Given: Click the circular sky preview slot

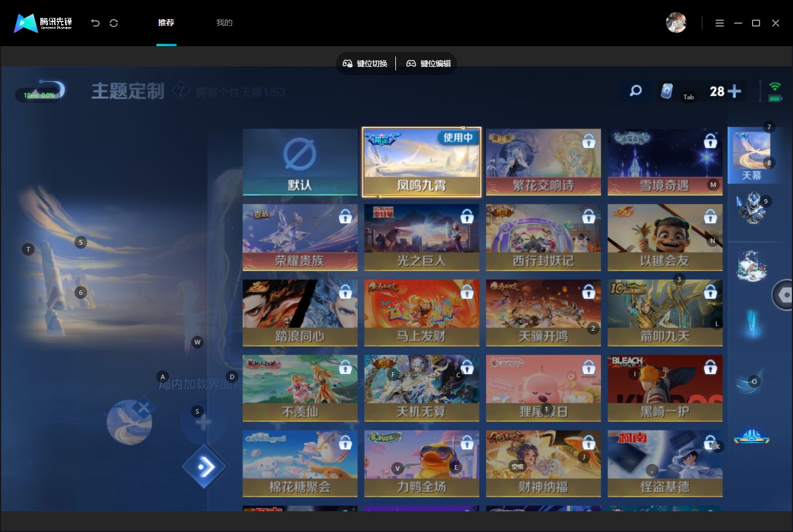Looking at the screenshot, I should 129,422.
